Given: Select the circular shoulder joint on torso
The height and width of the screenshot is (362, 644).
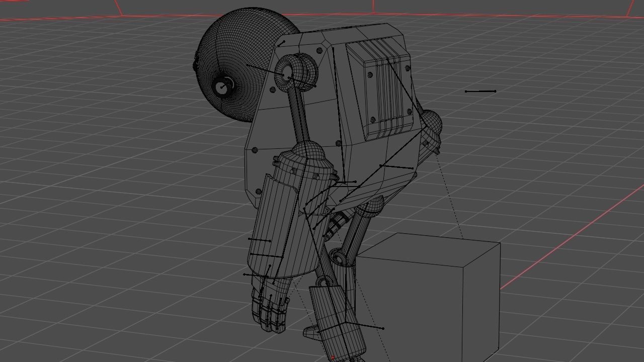Looking at the screenshot, I should tap(296, 72).
